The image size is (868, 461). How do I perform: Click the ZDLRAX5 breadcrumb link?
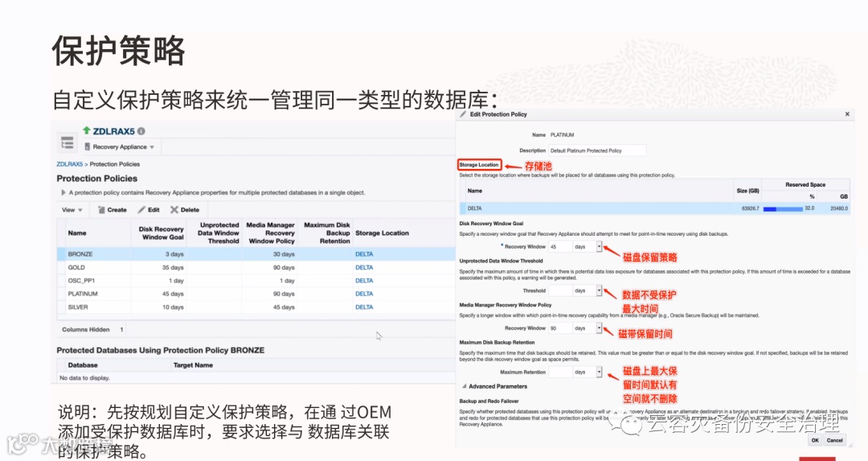tap(69, 164)
